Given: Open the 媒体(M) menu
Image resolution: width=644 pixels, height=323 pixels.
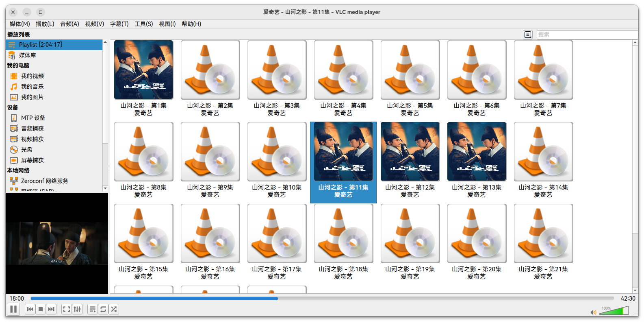Looking at the screenshot, I should click(20, 24).
